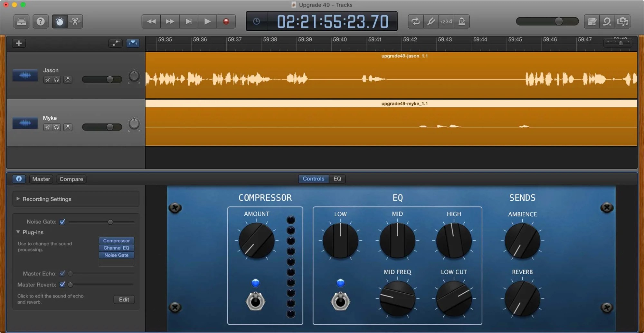Uncheck the Master Reverb checkbox
Image resolution: width=644 pixels, height=333 pixels.
63,285
